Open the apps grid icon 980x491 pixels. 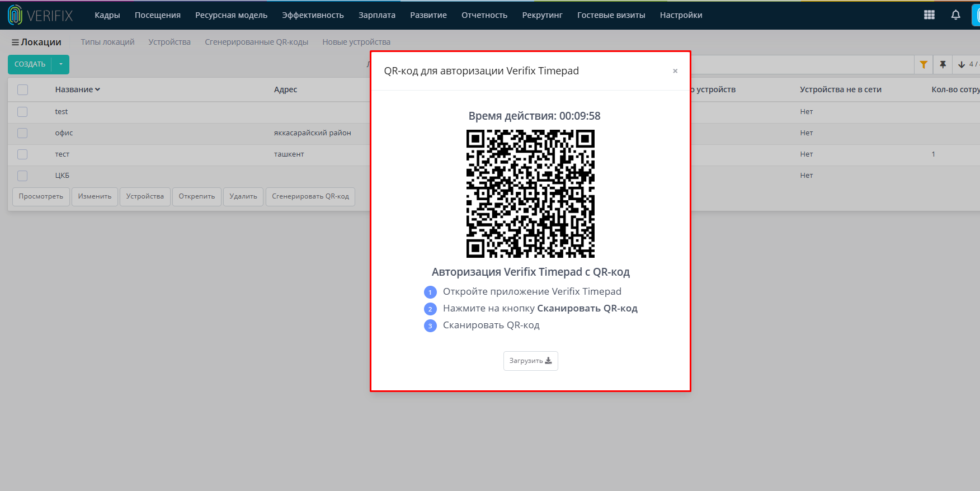[929, 15]
